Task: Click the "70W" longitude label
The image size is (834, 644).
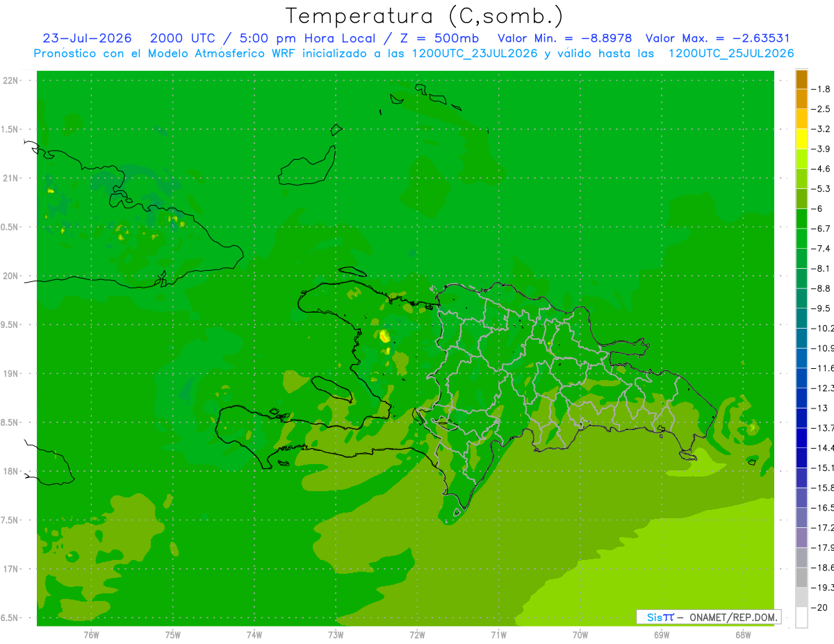Action: point(580,634)
